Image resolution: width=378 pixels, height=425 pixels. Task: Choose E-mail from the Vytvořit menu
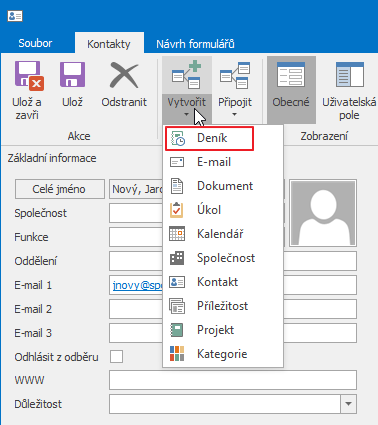click(223, 162)
